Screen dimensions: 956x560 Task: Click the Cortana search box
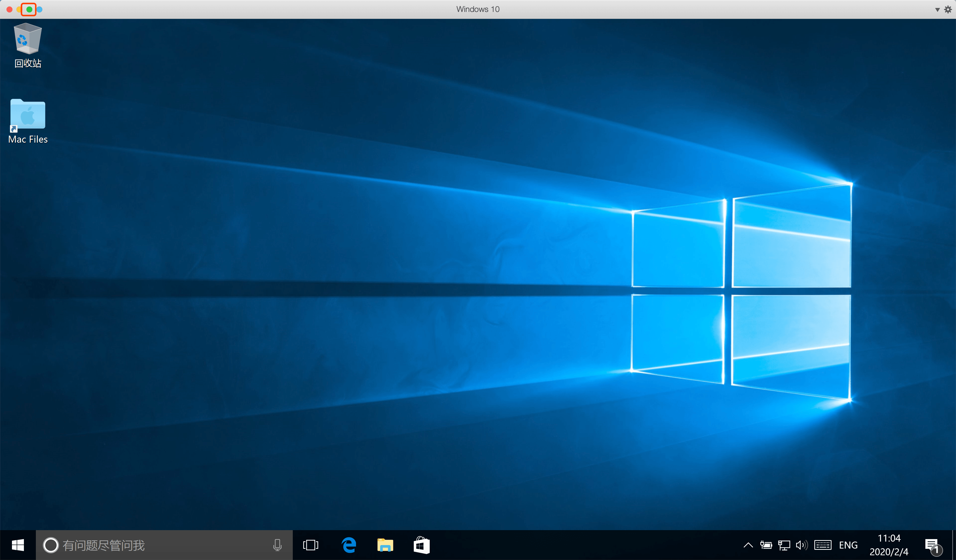point(164,545)
